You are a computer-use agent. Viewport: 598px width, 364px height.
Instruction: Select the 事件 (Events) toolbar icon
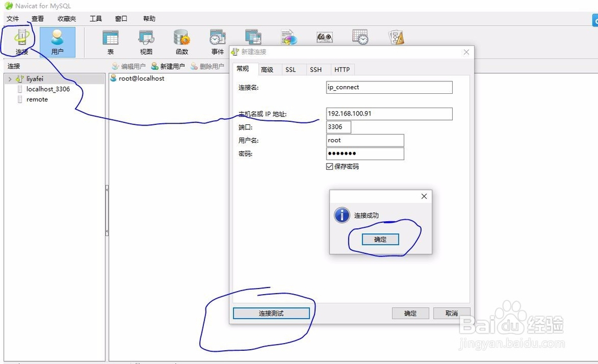[x=216, y=41]
